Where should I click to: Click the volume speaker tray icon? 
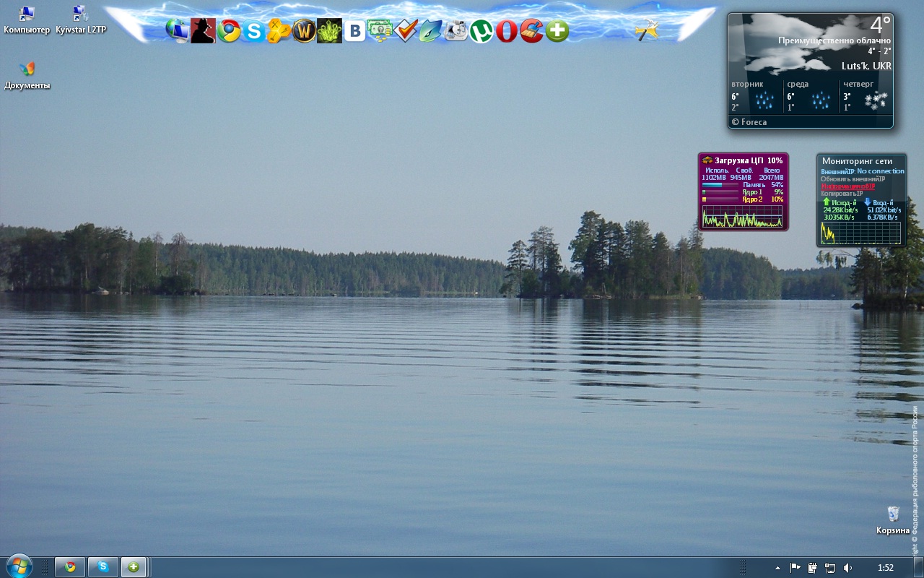coord(847,568)
